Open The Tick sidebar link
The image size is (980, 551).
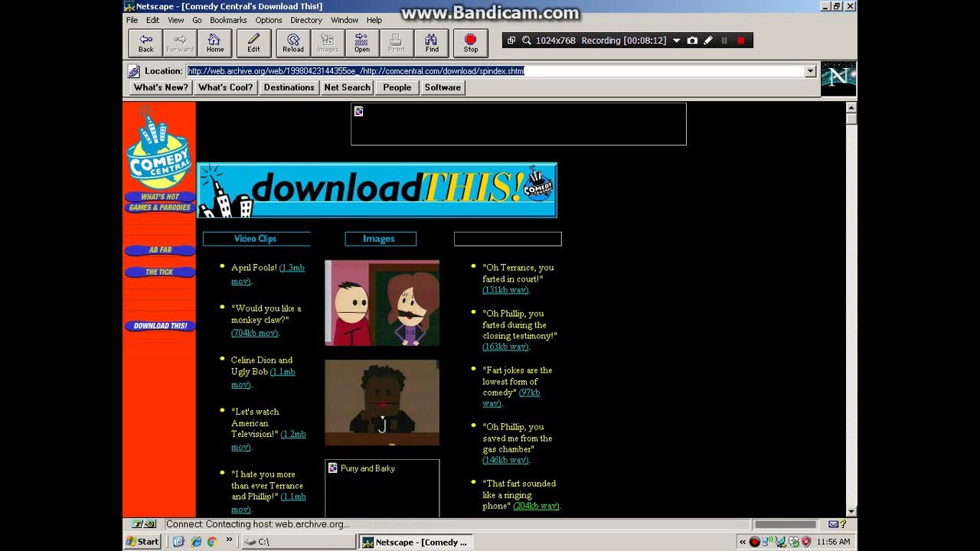(x=159, y=272)
